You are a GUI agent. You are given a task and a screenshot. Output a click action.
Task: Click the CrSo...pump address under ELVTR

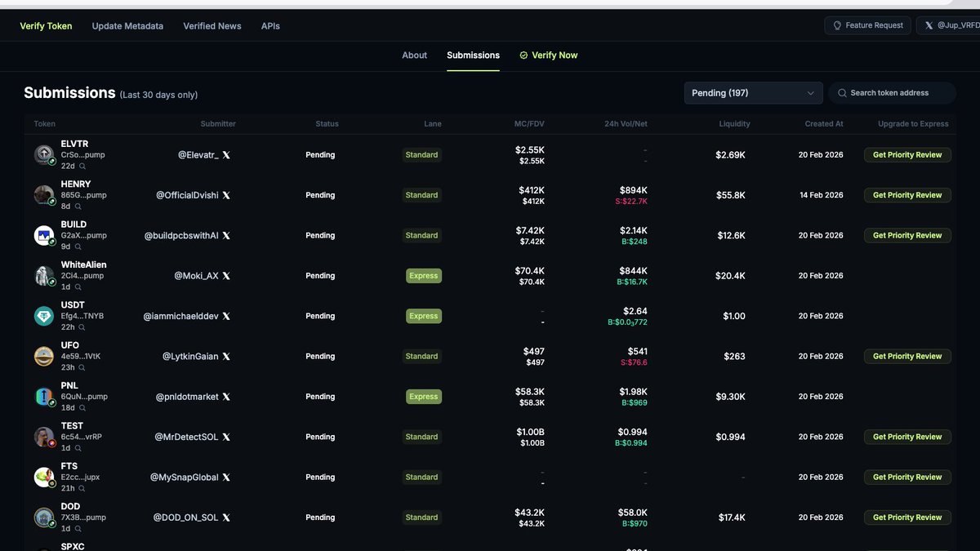(x=83, y=155)
